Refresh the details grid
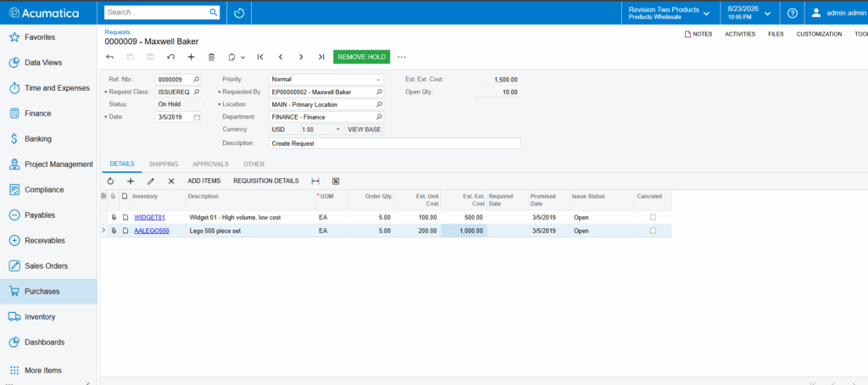The width and height of the screenshot is (868, 385). (110, 181)
